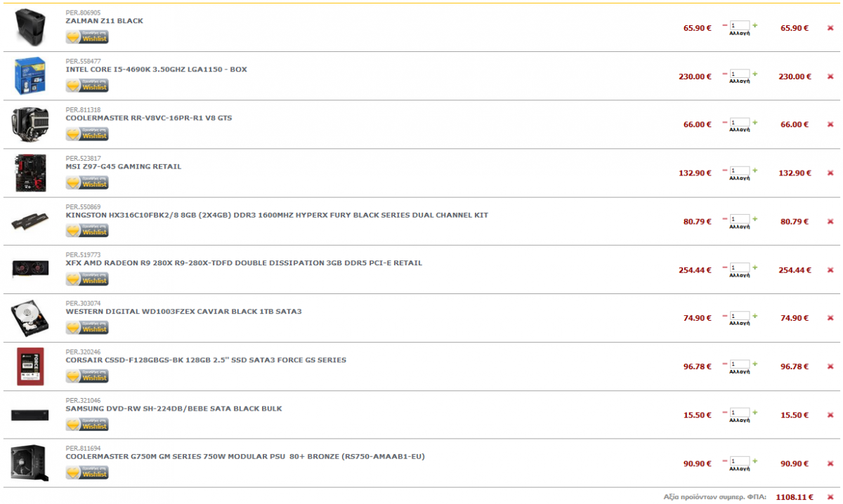Increase WD Caviar Black quantity
The width and height of the screenshot is (843, 504).
click(755, 315)
